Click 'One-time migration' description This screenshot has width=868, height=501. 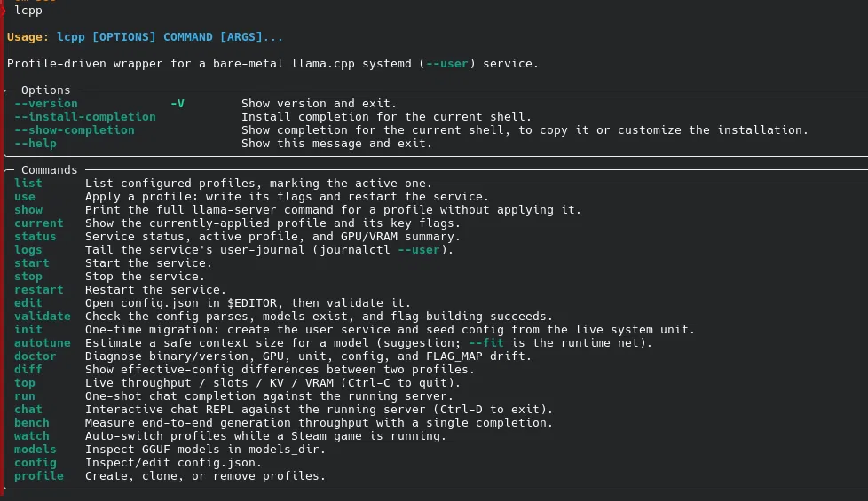(390, 329)
